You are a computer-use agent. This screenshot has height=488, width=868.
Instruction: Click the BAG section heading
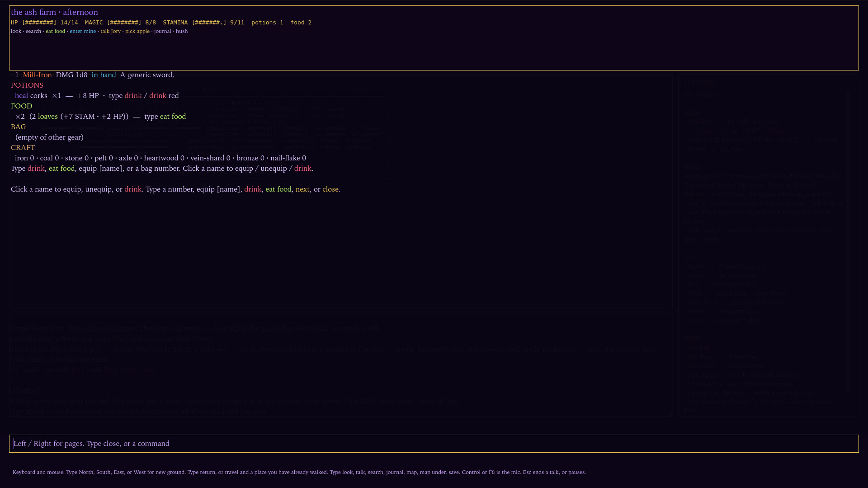[x=19, y=127]
